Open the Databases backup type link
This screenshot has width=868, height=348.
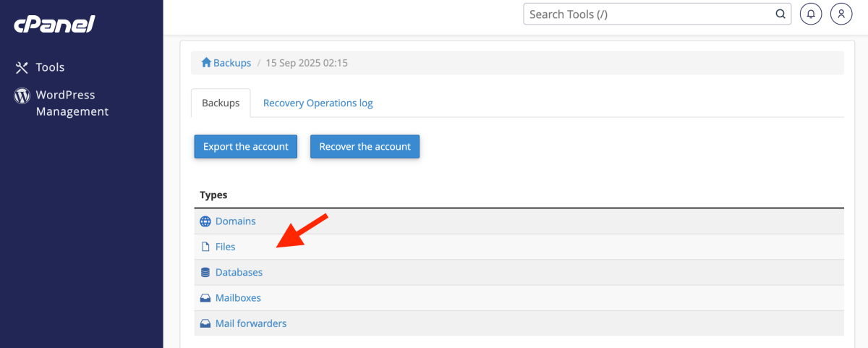point(239,273)
